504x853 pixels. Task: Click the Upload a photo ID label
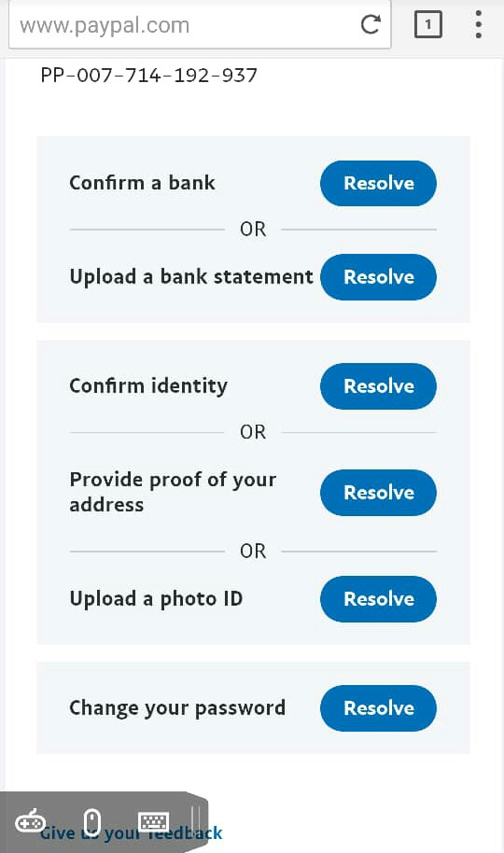[x=156, y=599]
